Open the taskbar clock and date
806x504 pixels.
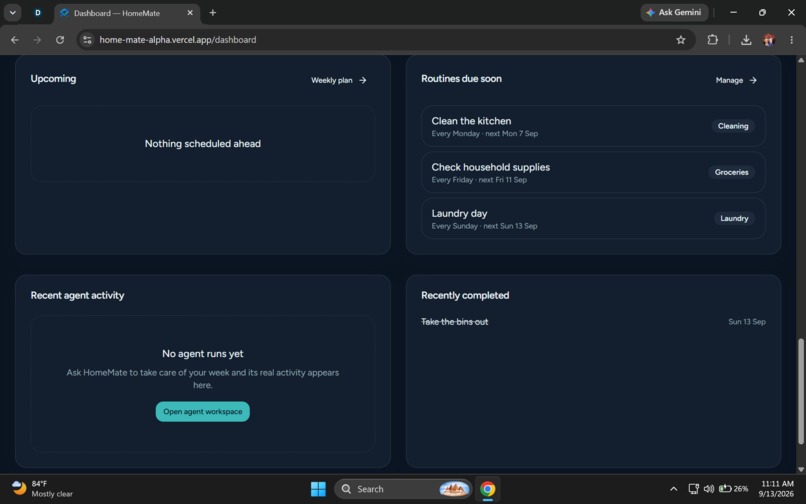(776, 489)
